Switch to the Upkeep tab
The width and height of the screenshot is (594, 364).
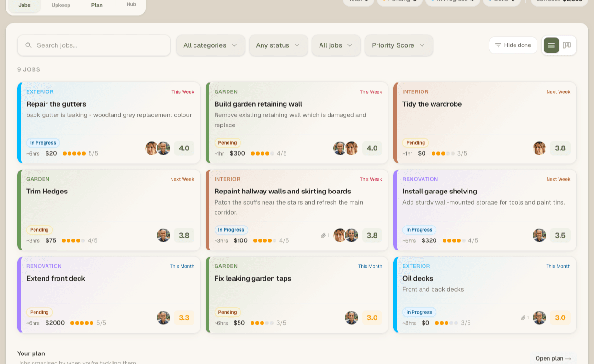61,5
